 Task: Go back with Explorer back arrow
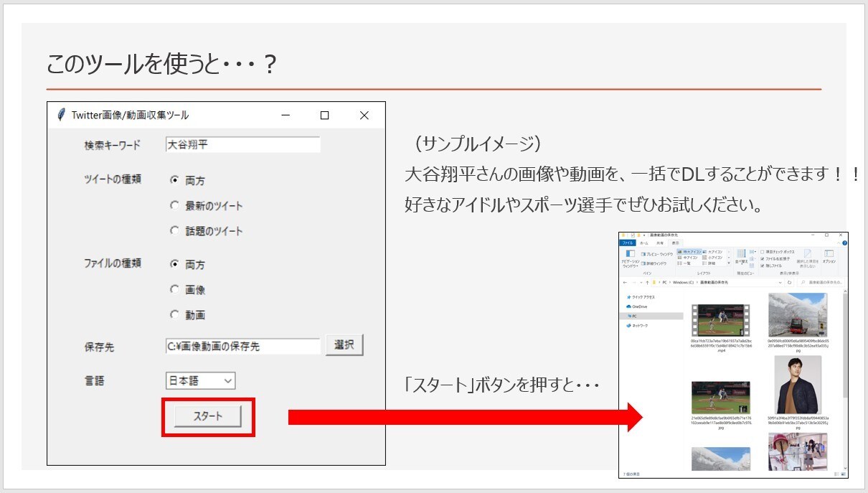pyautogui.click(x=625, y=283)
